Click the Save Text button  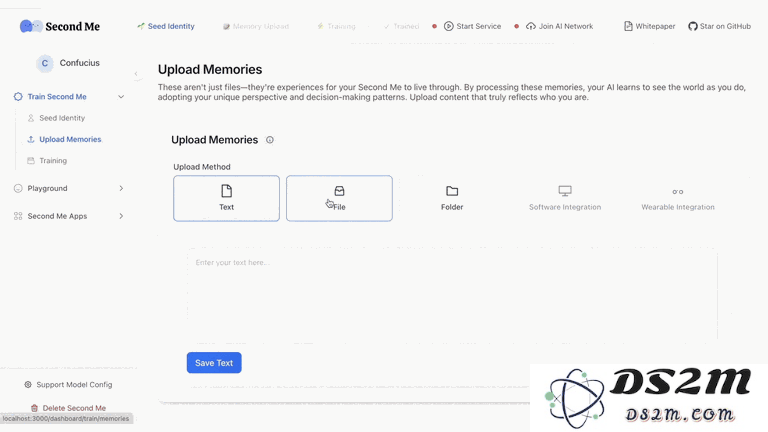pyautogui.click(x=214, y=363)
